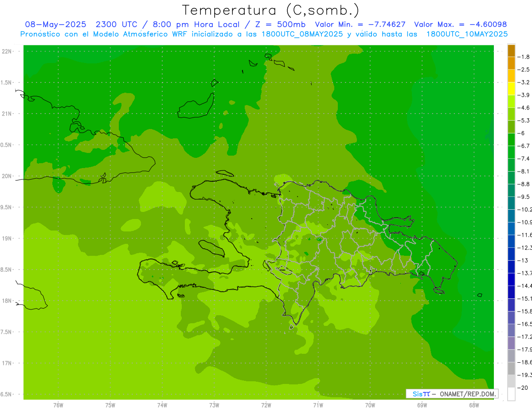Click the 21N latitude axis label

7,114
